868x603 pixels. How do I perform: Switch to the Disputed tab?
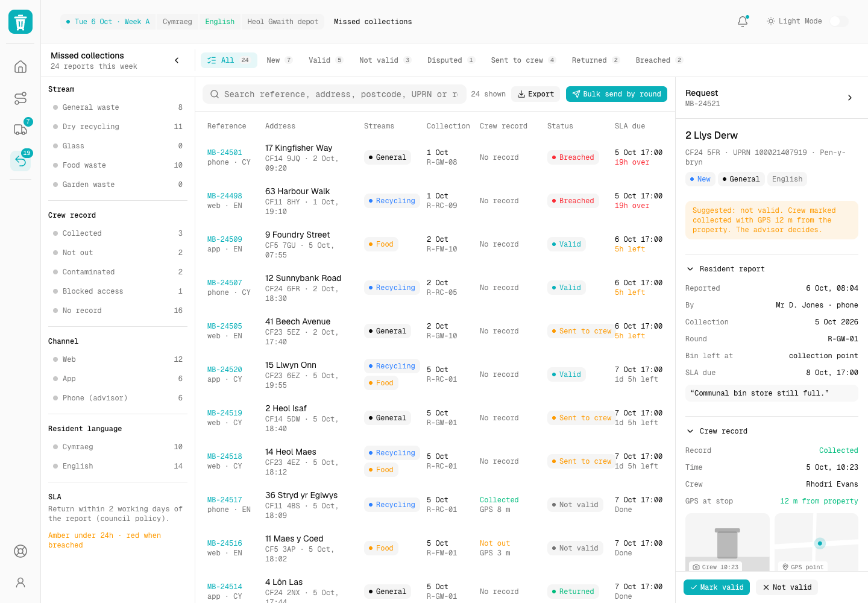451,60
